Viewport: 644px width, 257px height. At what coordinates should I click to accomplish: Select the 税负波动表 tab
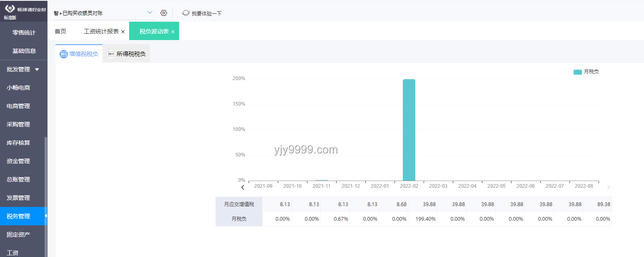[154, 31]
